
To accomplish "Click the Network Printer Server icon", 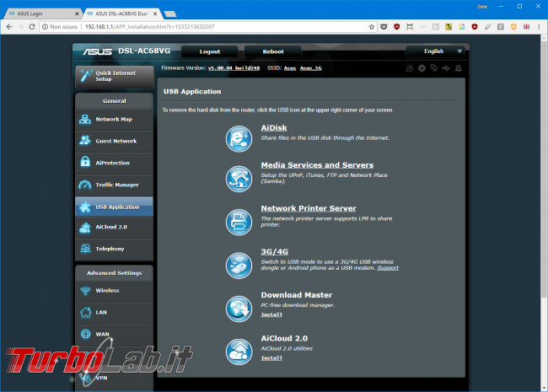I will tap(239, 223).
